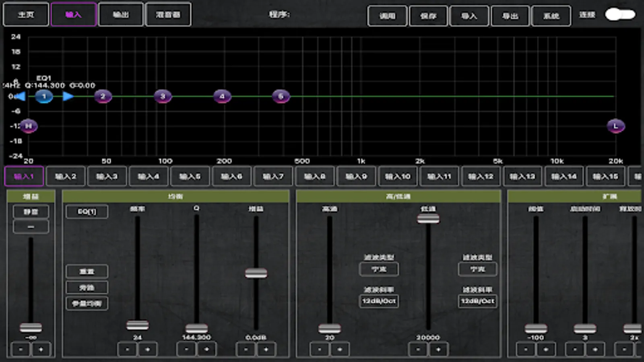Open the 高通 滤波类型 filter type dropdown

click(379, 269)
